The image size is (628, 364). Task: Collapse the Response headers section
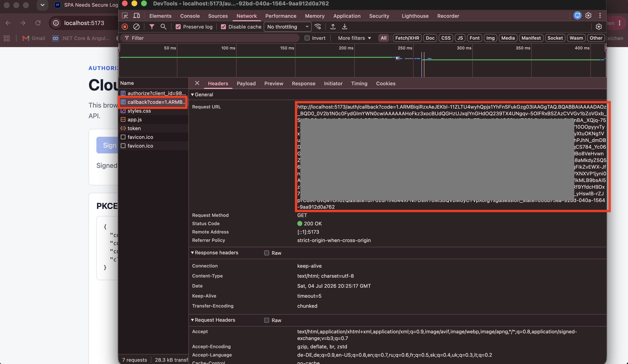coord(192,252)
